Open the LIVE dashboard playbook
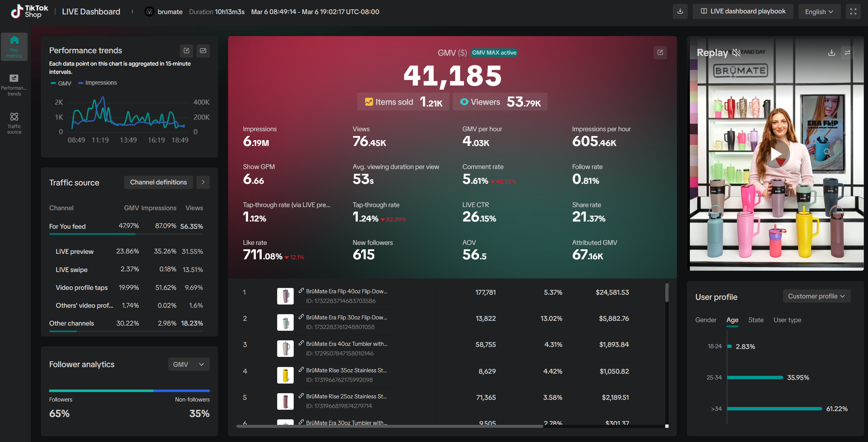 (x=743, y=11)
